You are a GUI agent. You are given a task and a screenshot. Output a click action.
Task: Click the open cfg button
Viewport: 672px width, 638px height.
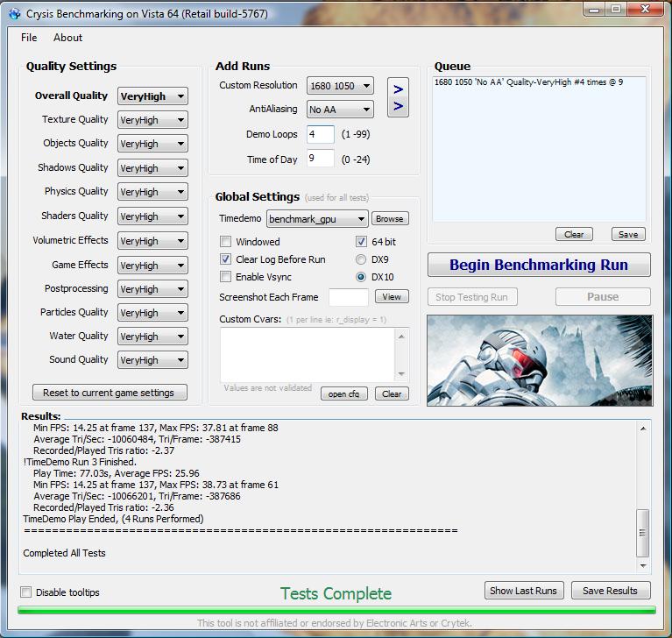(344, 393)
